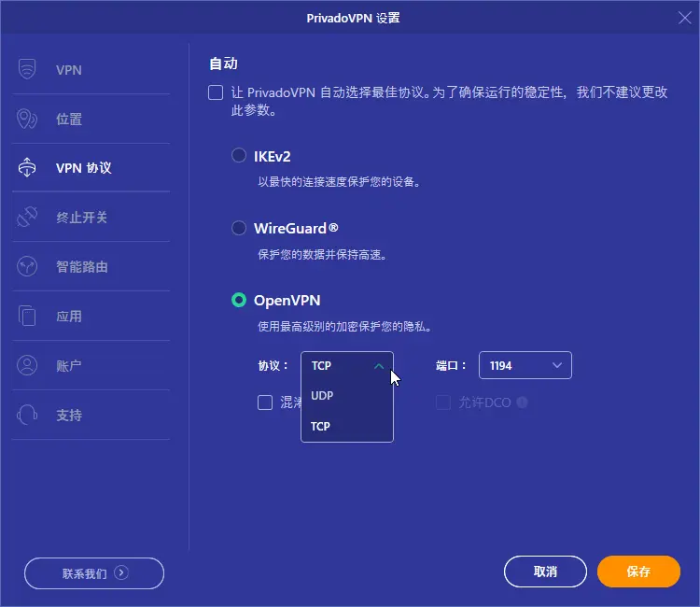The width and height of the screenshot is (700, 607).
Task: Click the arrow icon inside 联系我们 button
Action: 121,572
